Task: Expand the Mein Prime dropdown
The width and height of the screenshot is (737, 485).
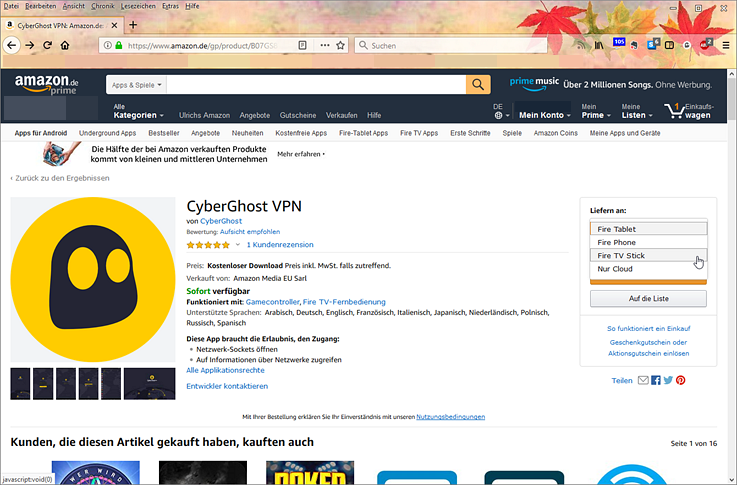Action: [x=596, y=111]
